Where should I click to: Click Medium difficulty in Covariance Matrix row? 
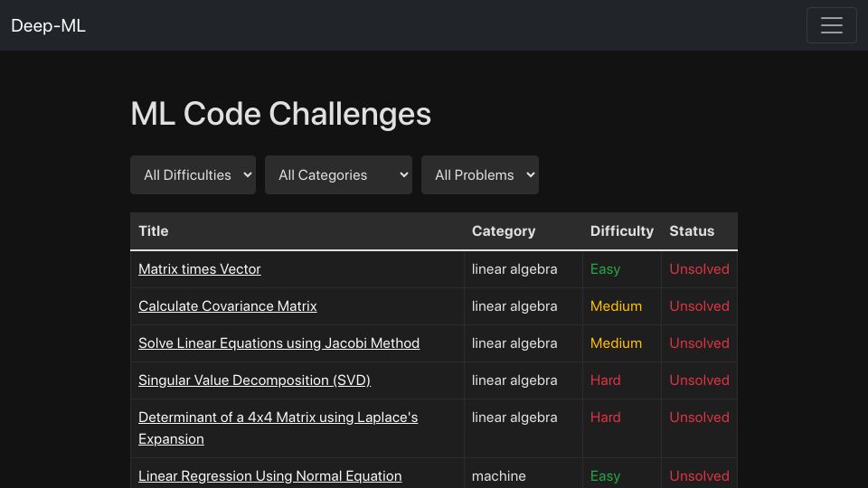tap(616, 306)
